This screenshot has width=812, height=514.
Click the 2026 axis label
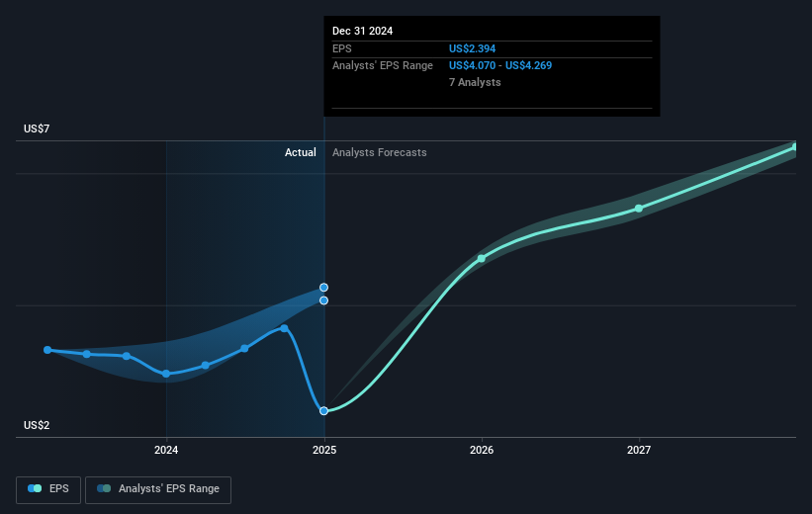coord(482,451)
